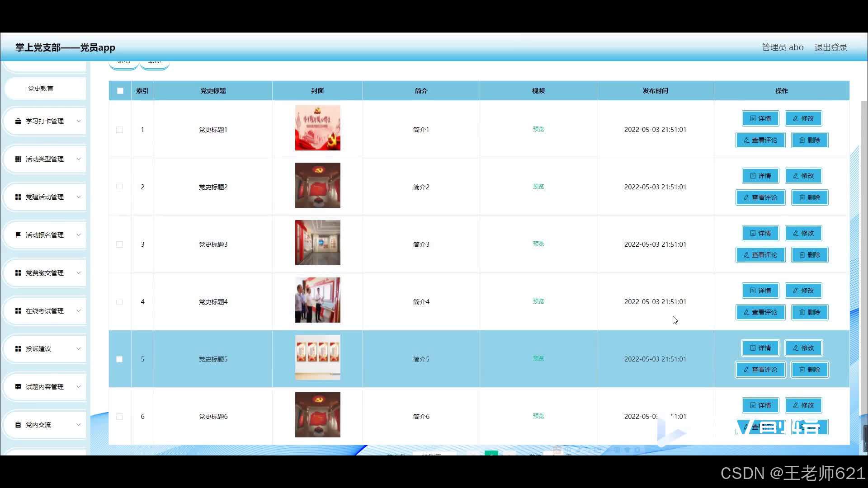The image size is (868, 488).
Task: Click clipboard icon beside 党内交流
Action: point(18,425)
